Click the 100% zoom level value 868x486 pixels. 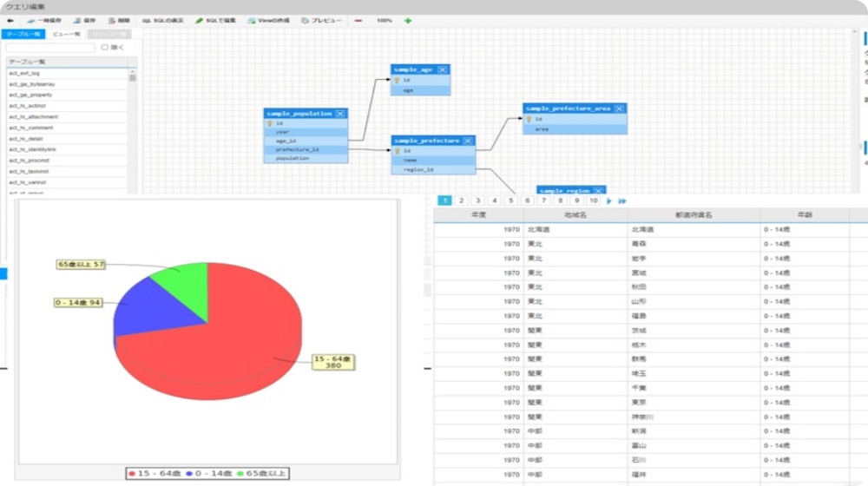(x=385, y=21)
